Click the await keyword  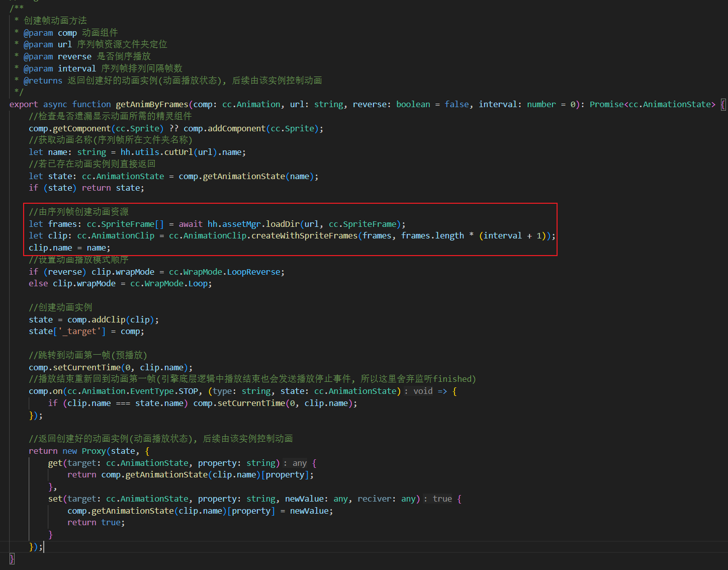[x=191, y=224]
